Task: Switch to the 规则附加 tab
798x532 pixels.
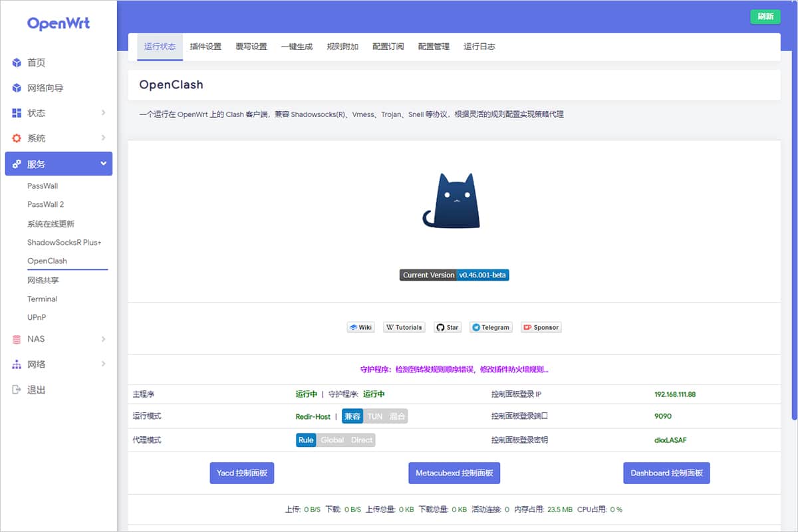Action: click(x=342, y=47)
